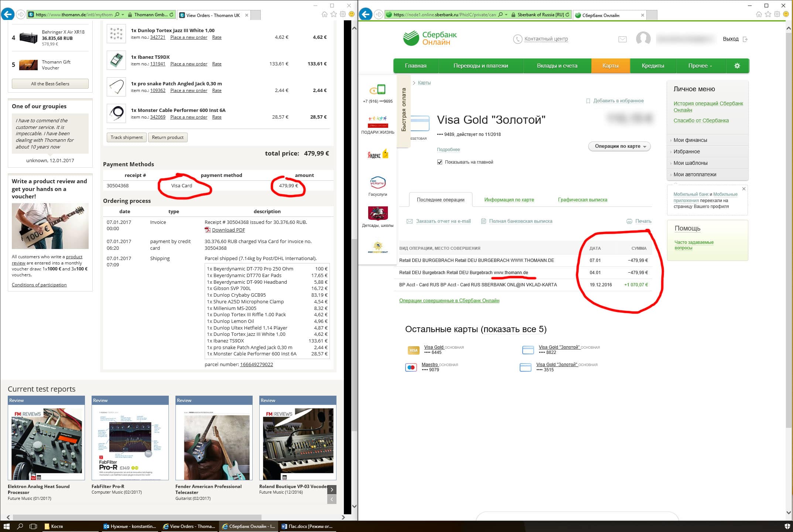Click the mail envelope icon in the Sberbank header
Image resolution: width=793 pixels, height=532 pixels.
point(622,39)
